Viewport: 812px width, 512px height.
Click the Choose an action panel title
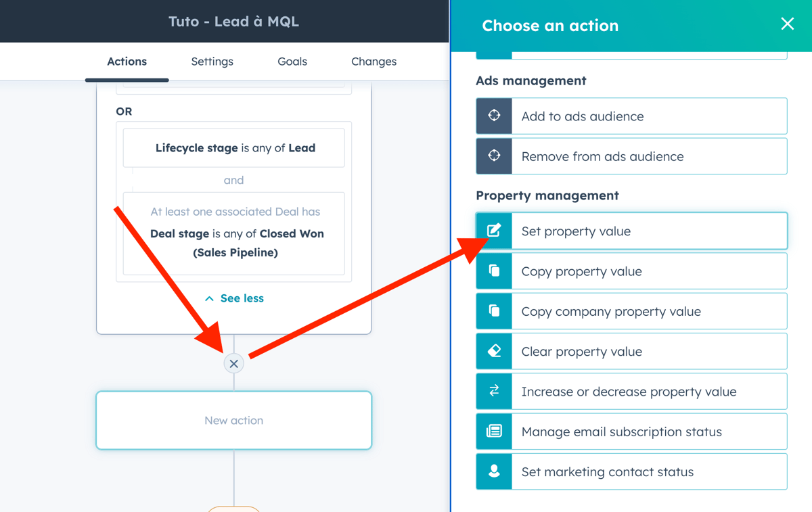coord(550,26)
